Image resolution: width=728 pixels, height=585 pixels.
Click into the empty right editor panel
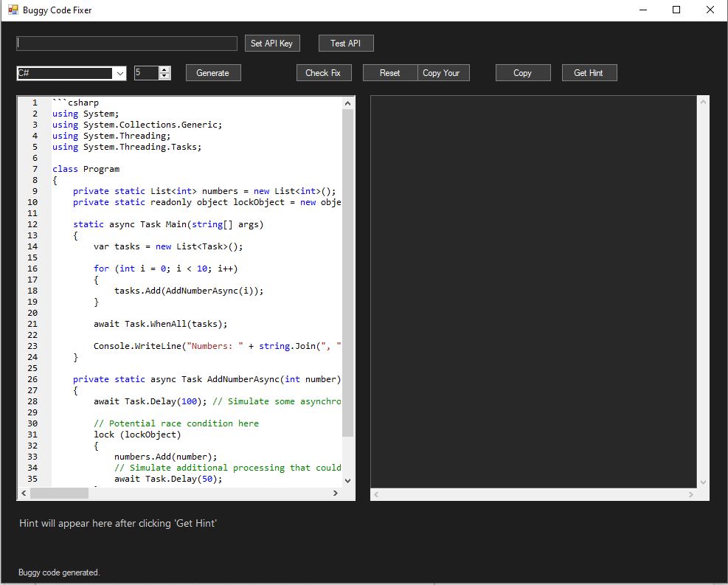point(533,291)
